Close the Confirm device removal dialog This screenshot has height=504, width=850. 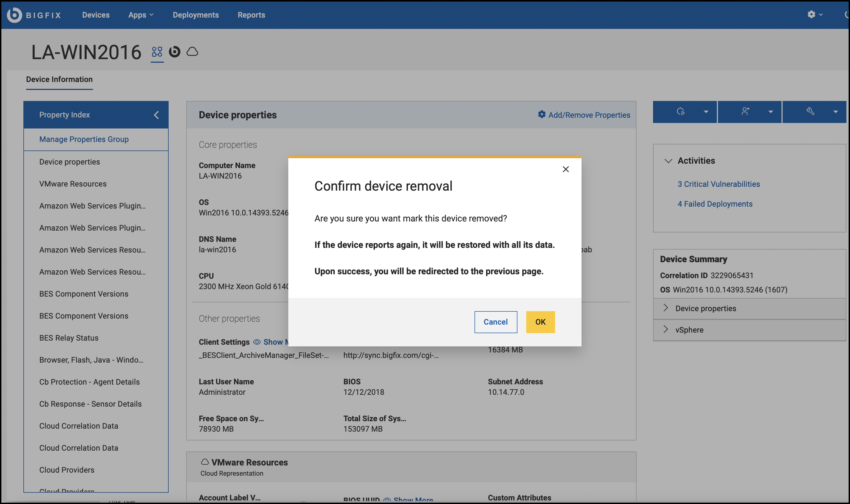click(x=565, y=169)
